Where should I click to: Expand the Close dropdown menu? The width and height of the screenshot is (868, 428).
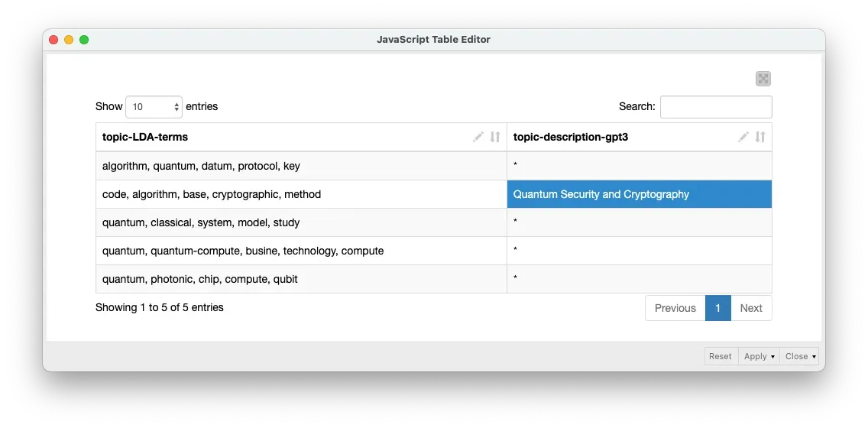800,356
